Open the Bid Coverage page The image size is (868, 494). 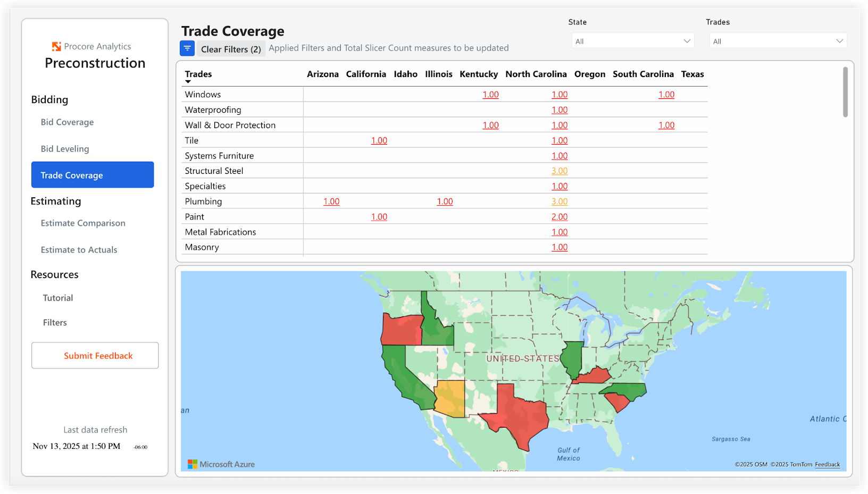click(x=67, y=122)
